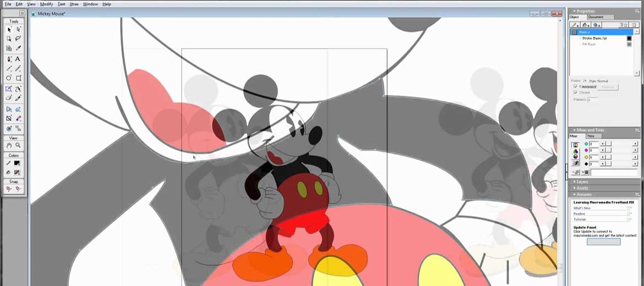The height and width of the screenshot is (286, 644).
Task: Select the Knife tool
Action: pyautogui.click(x=18, y=98)
